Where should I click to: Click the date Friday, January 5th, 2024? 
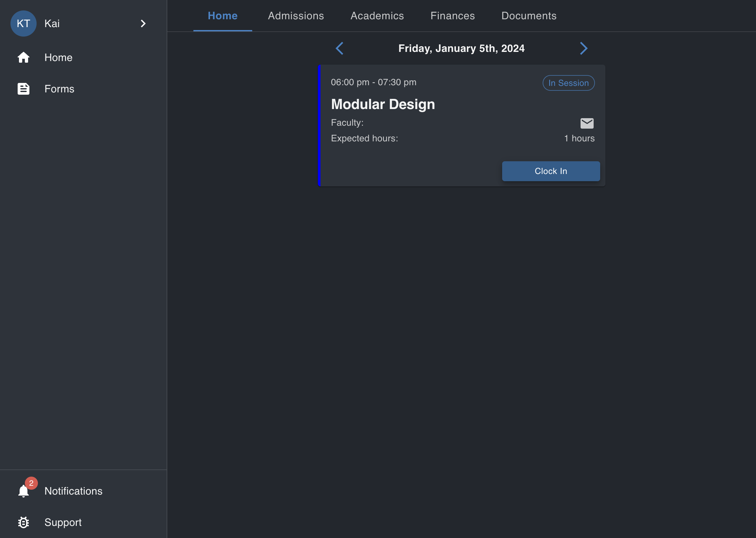click(x=461, y=48)
